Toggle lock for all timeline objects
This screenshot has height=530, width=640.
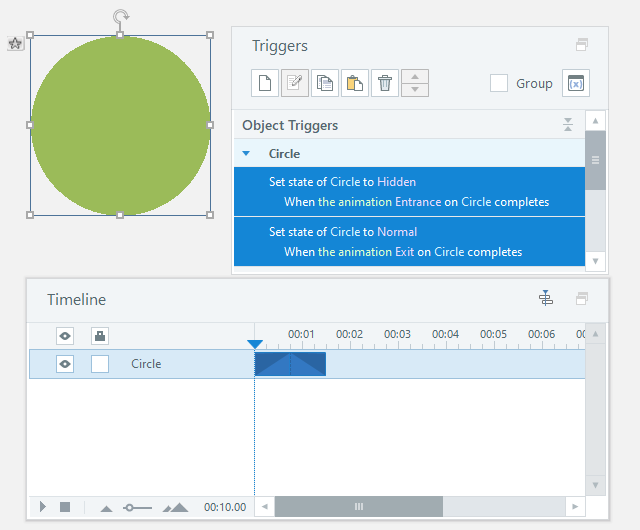(100, 336)
